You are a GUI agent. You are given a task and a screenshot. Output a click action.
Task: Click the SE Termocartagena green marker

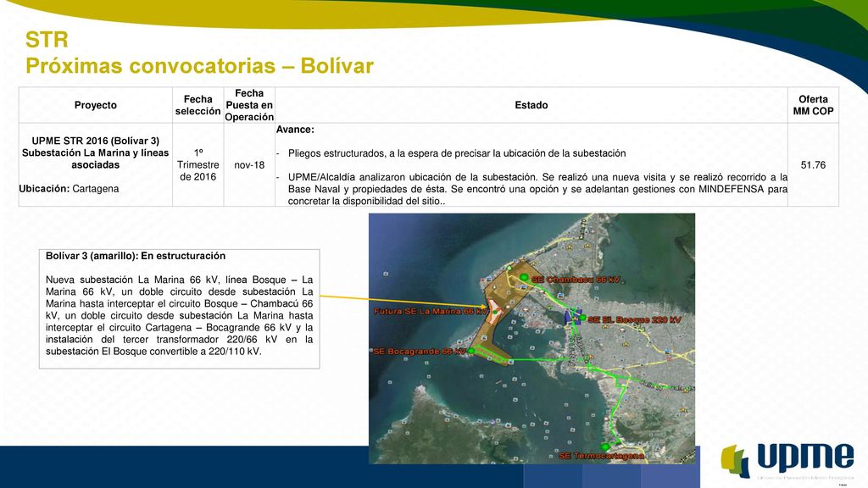click(605, 446)
